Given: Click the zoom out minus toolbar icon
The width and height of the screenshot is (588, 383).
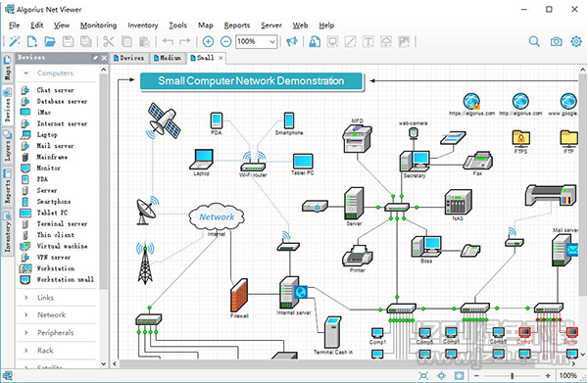Looking at the screenshot, I should (x=225, y=41).
